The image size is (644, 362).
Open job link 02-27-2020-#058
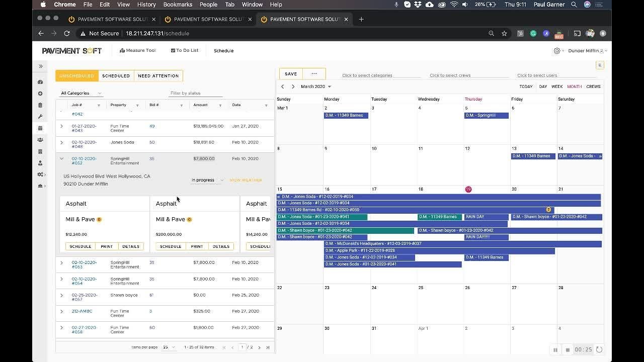coord(84,329)
